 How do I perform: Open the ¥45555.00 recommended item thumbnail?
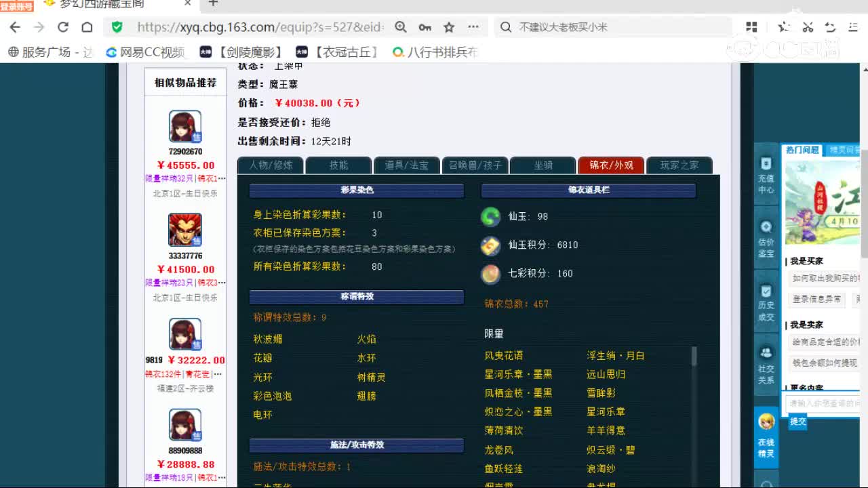(184, 127)
